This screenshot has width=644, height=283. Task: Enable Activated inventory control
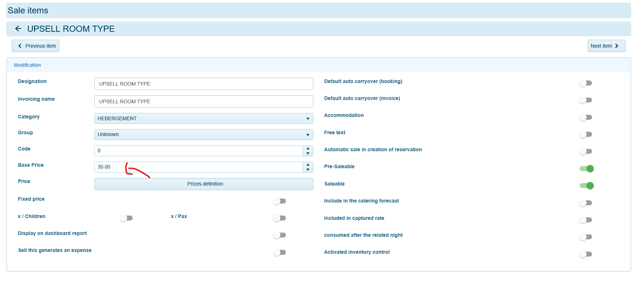tap(585, 254)
